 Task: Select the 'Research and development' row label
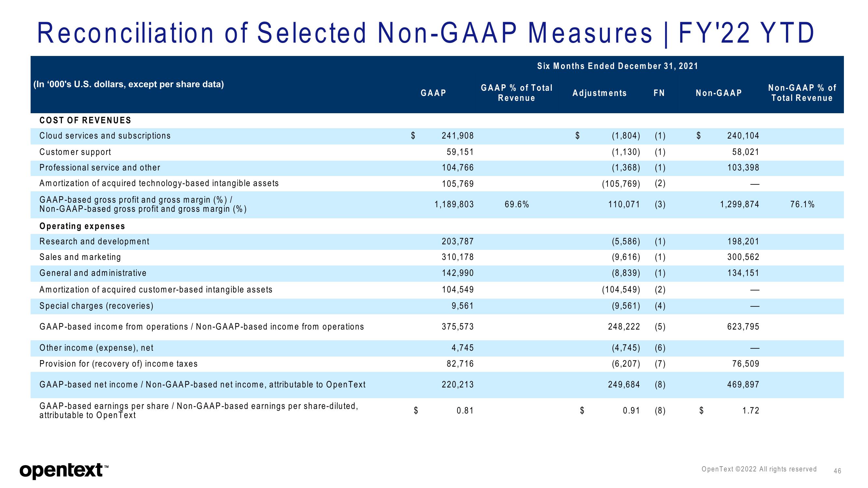tap(94, 241)
